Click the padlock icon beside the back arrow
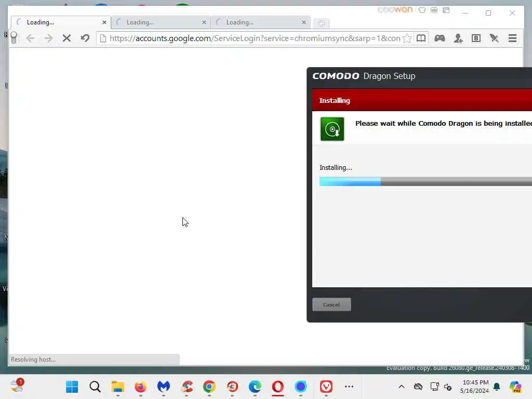The width and height of the screenshot is (532, 399). (x=14, y=37)
